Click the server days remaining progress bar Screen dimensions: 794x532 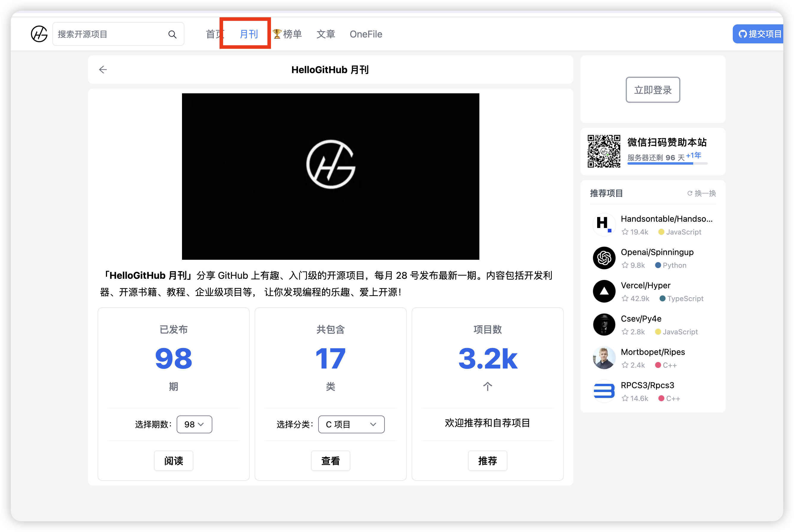[x=667, y=163]
